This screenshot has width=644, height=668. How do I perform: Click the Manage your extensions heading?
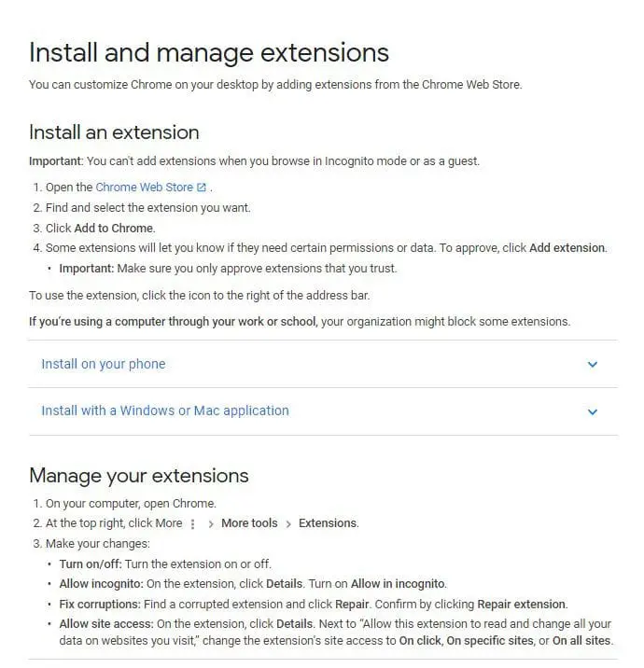click(x=138, y=476)
